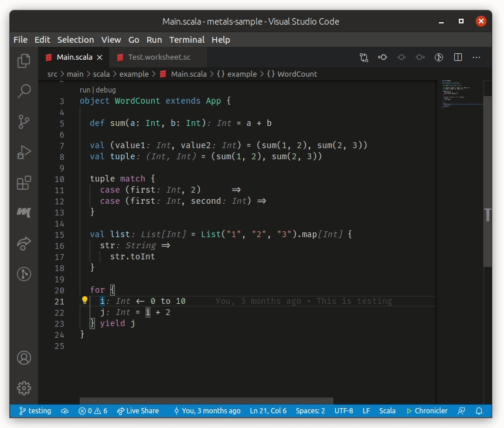Select the Main.scala tab
Image resolution: width=504 pixels, height=428 pixels.
pos(74,57)
